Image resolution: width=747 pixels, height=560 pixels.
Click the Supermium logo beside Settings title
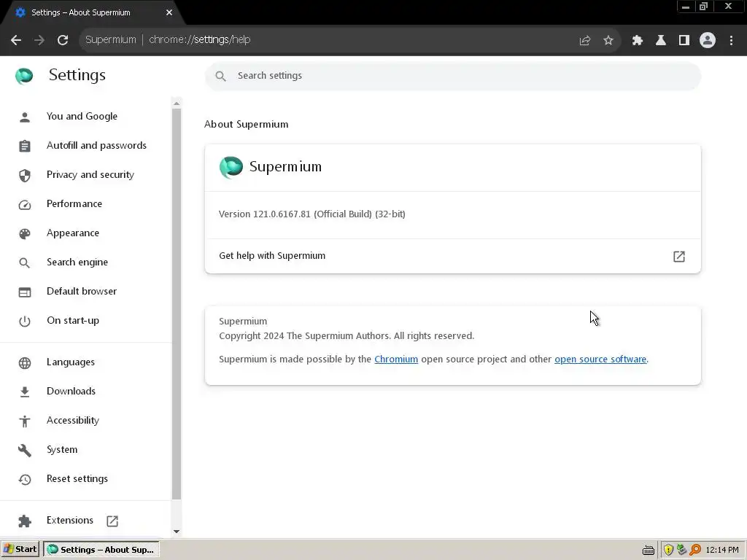24,76
